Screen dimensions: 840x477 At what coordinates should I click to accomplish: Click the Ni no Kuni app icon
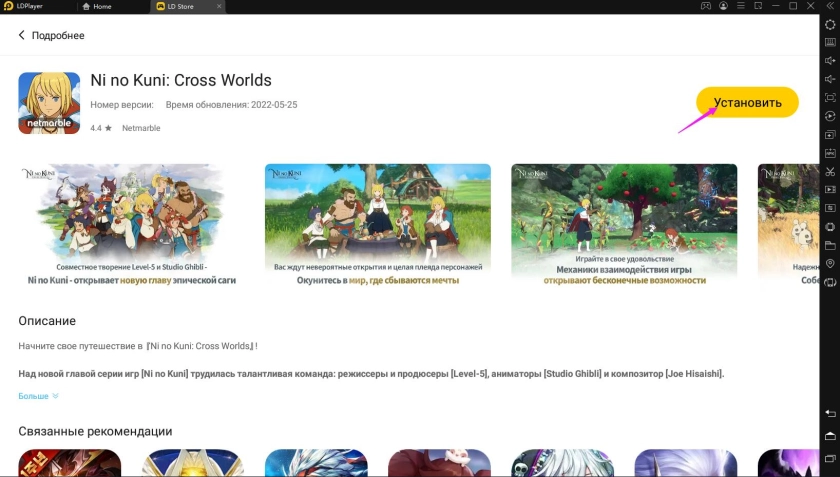click(49, 103)
